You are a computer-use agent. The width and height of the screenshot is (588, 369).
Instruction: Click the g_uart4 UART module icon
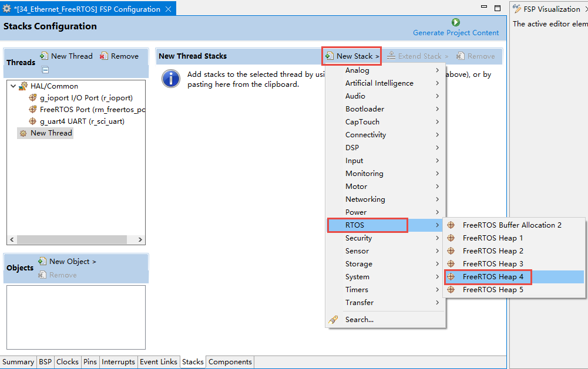point(33,121)
